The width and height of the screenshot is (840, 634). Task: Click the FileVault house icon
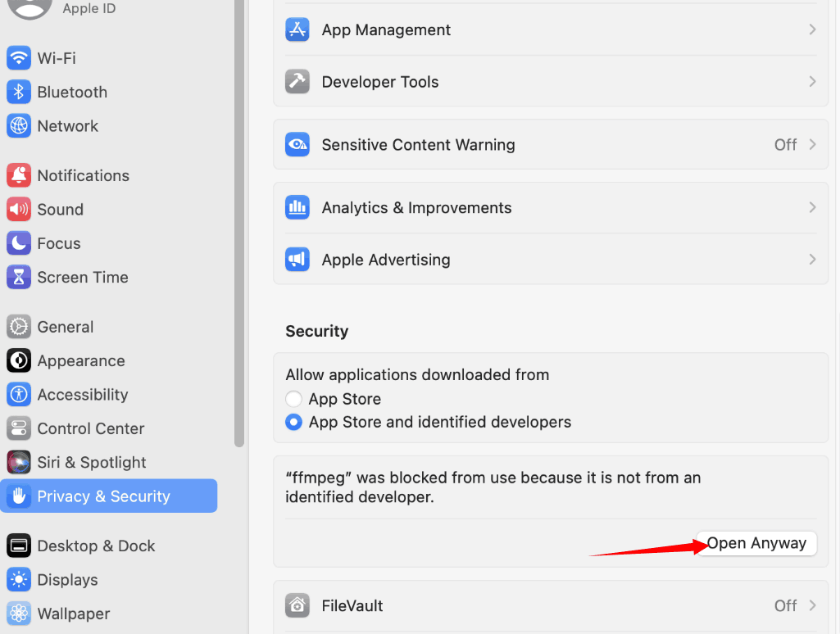(297, 605)
